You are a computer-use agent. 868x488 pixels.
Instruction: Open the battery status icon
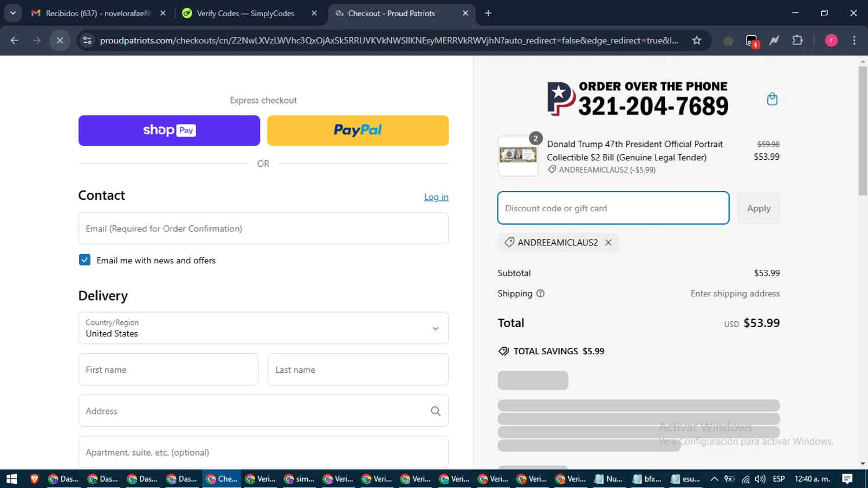(730, 479)
